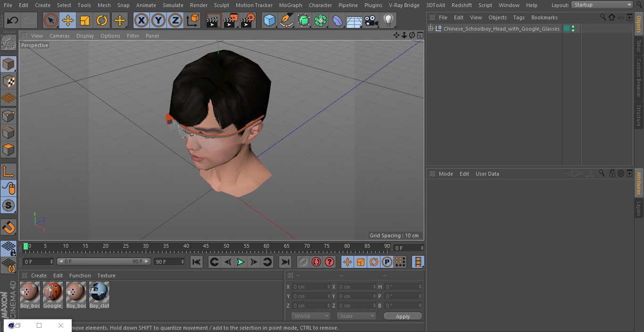Open Attributes Mode menu
Viewport: 644px width, 332px height.
coord(446,174)
